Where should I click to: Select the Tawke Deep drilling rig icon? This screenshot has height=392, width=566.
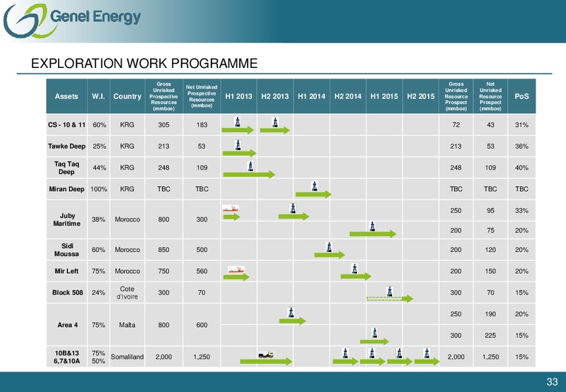point(238,145)
